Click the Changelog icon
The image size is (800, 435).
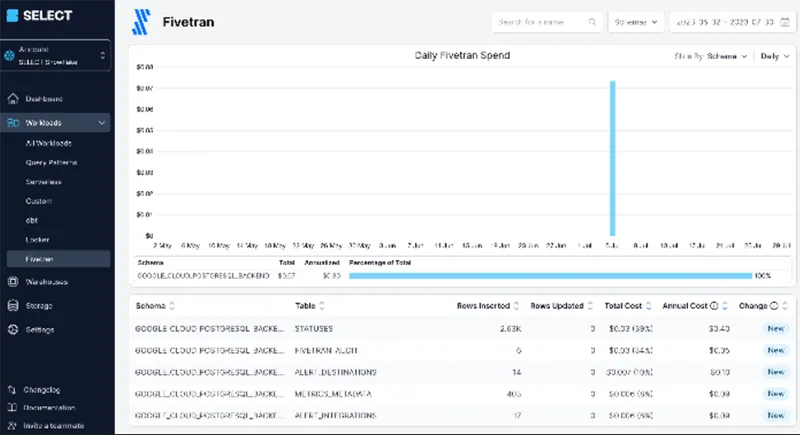(12, 390)
